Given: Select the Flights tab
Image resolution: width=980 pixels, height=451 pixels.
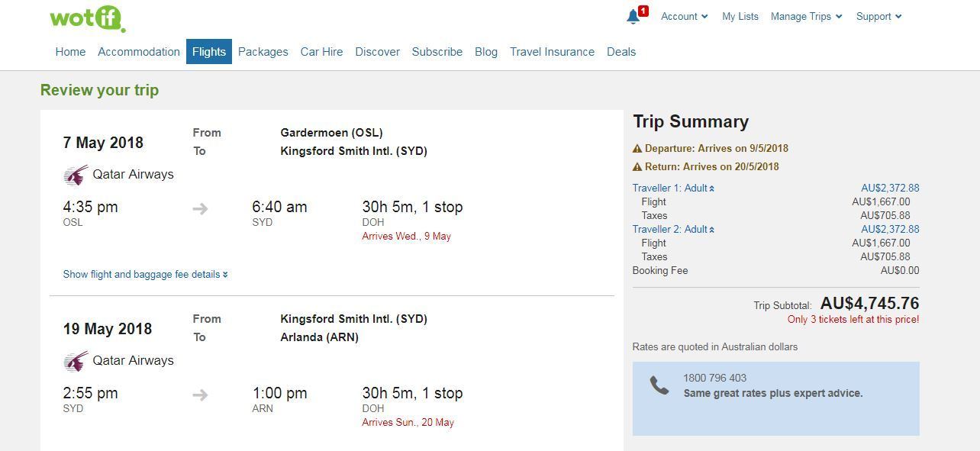Looking at the screenshot, I should coord(209,52).
